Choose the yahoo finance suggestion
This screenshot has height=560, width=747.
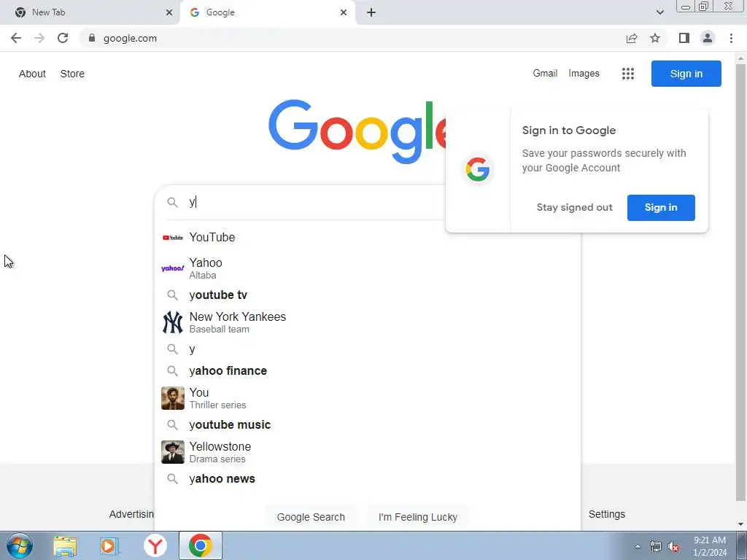click(368, 371)
